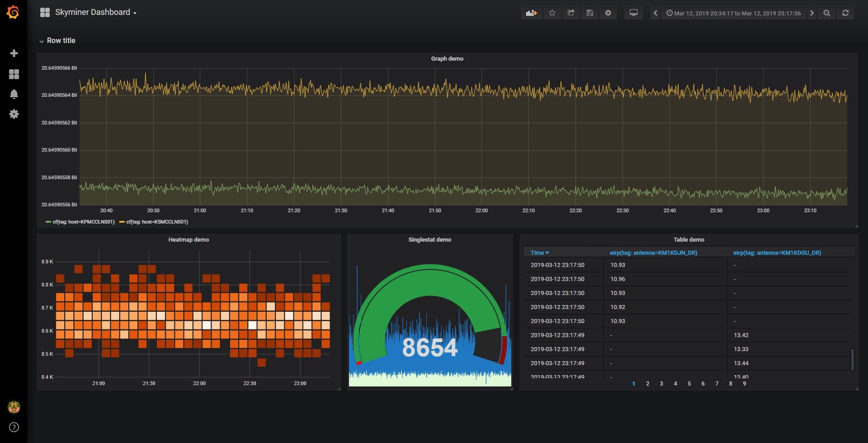This screenshot has width=868, height=443.
Task: Click table cell value 13.44
Action: pos(741,363)
